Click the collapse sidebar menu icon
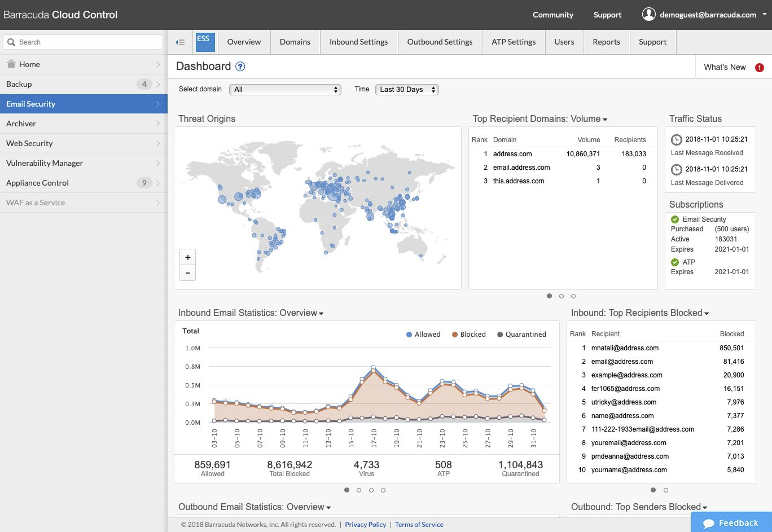The height and width of the screenshot is (532, 772). tap(180, 42)
